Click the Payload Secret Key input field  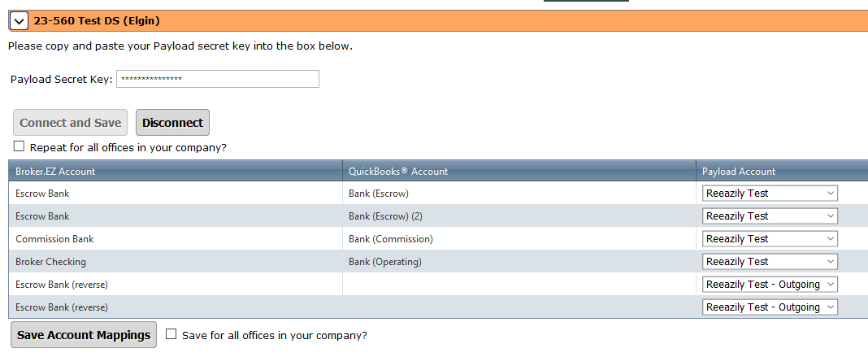point(218,79)
